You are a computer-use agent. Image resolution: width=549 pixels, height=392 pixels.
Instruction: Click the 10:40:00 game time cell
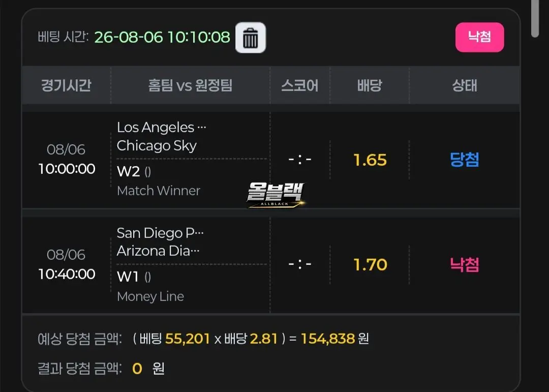[67, 274]
